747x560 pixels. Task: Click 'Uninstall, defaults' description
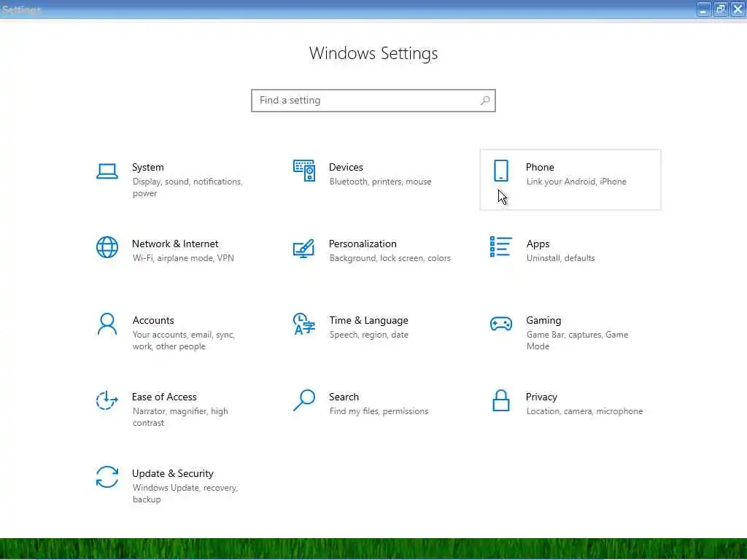560,258
